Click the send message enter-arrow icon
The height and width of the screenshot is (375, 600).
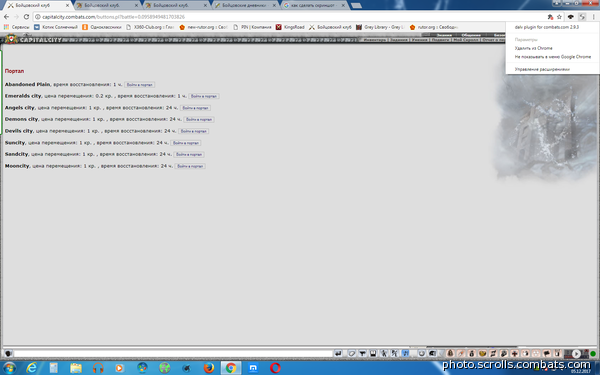click(338, 354)
